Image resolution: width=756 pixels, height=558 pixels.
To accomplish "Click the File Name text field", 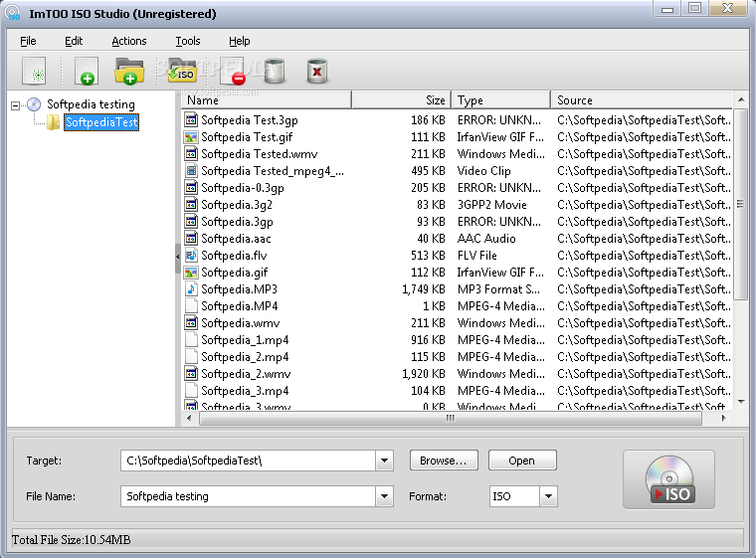I will (249, 496).
